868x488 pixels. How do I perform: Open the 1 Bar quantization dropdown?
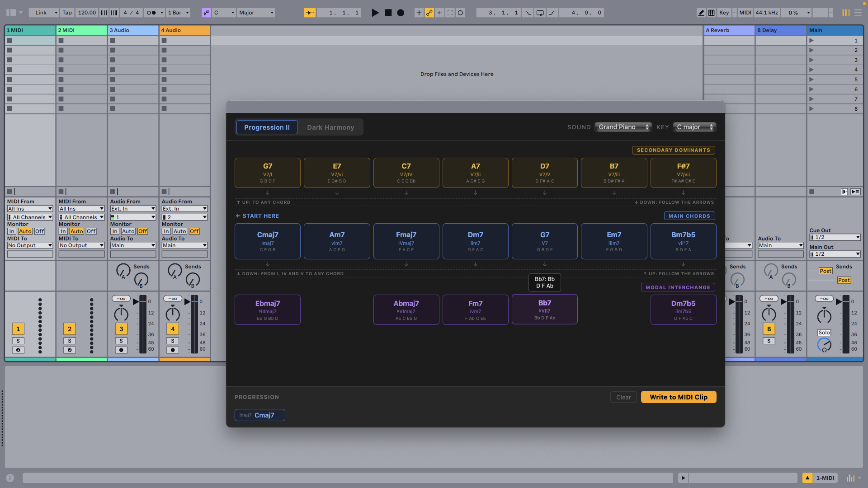click(178, 13)
